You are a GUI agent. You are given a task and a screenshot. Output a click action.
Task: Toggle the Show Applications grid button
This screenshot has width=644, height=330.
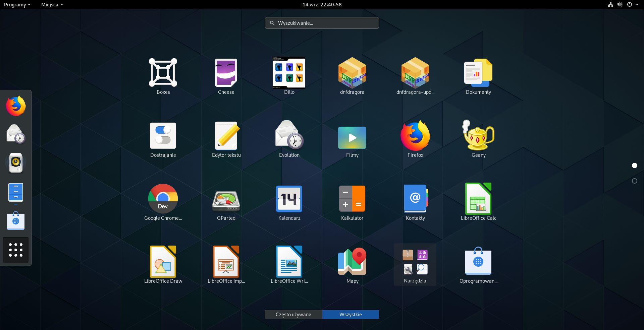click(x=16, y=250)
